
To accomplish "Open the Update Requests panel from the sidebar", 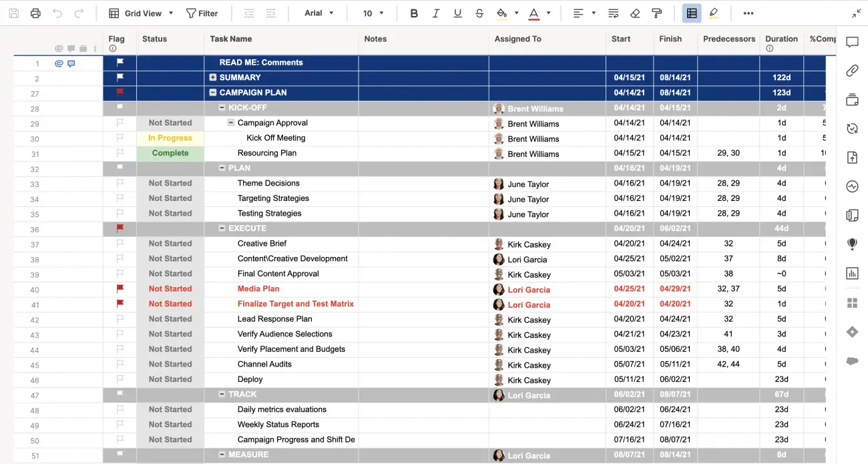I will [x=852, y=128].
